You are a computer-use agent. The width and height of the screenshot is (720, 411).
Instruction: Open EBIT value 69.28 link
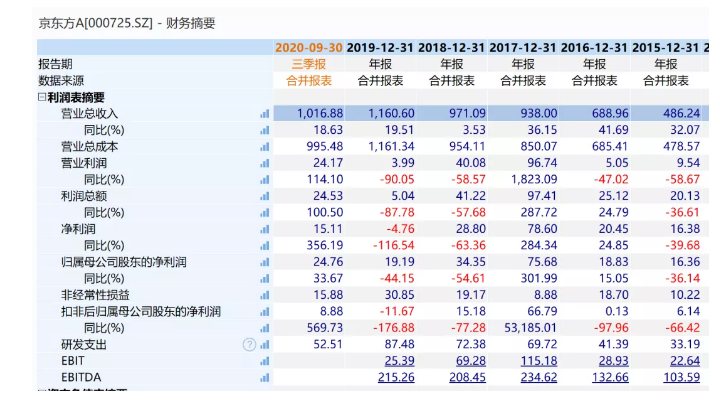(x=471, y=361)
